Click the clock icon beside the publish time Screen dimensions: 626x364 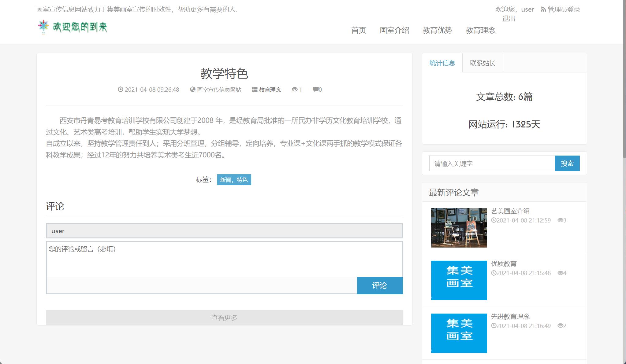click(120, 90)
